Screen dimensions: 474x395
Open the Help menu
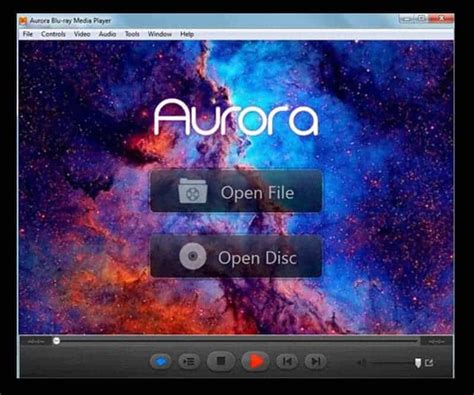pyautogui.click(x=187, y=34)
